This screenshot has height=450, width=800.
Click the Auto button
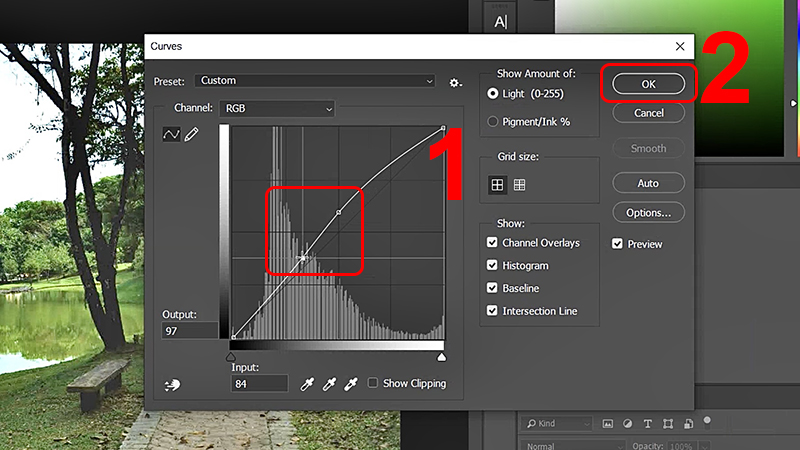[x=648, y=184]
